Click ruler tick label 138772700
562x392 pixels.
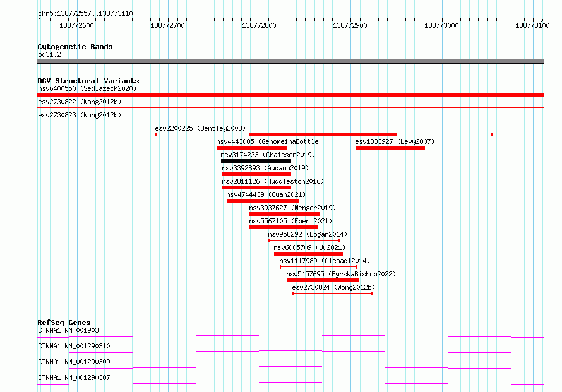(x=167, y=25)
